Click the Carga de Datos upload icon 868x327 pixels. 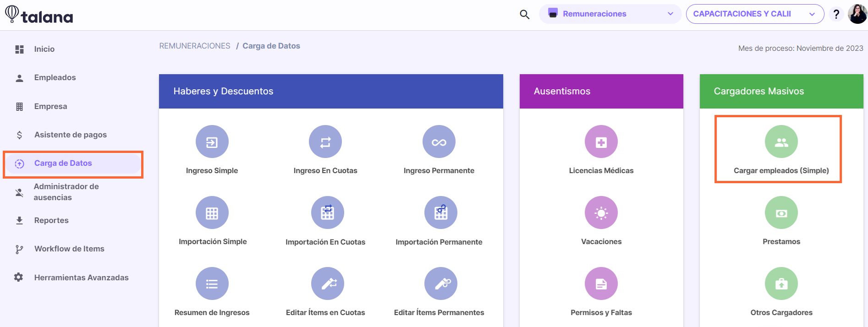pos(19,163)
